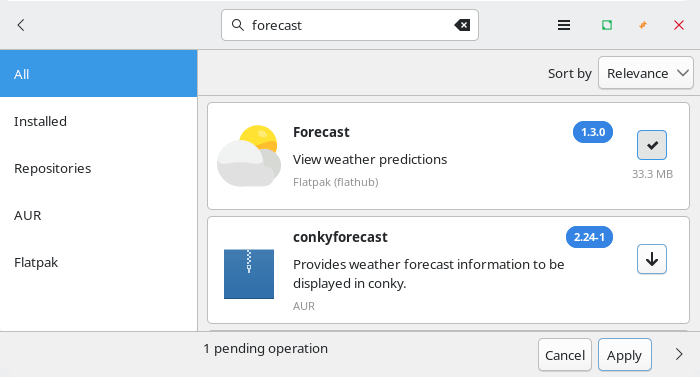Click the orange minimize window icon
Viewport: 700px width, 377px height.
[x=643, y=25]
